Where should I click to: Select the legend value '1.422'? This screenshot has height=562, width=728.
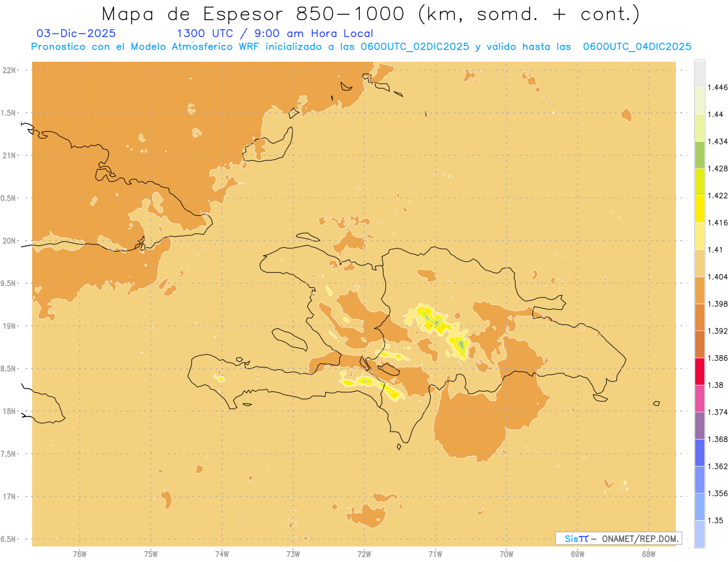717,195
